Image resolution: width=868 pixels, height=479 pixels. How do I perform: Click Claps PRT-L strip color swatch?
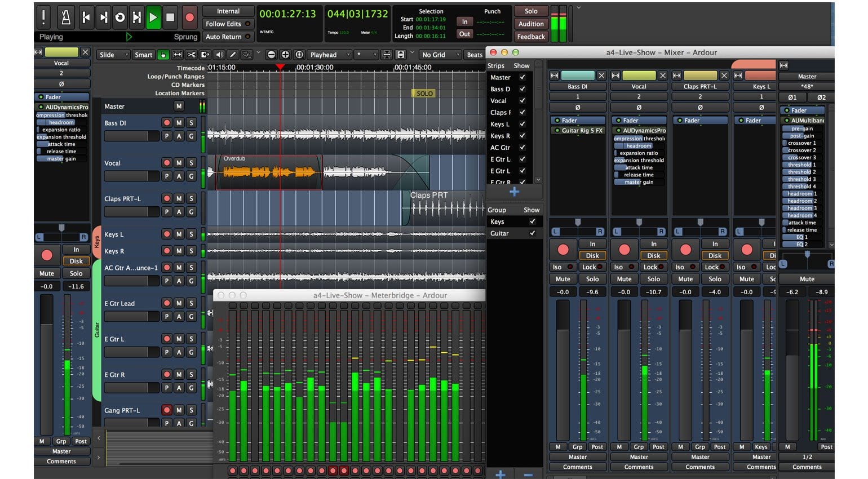pos(700,76)
